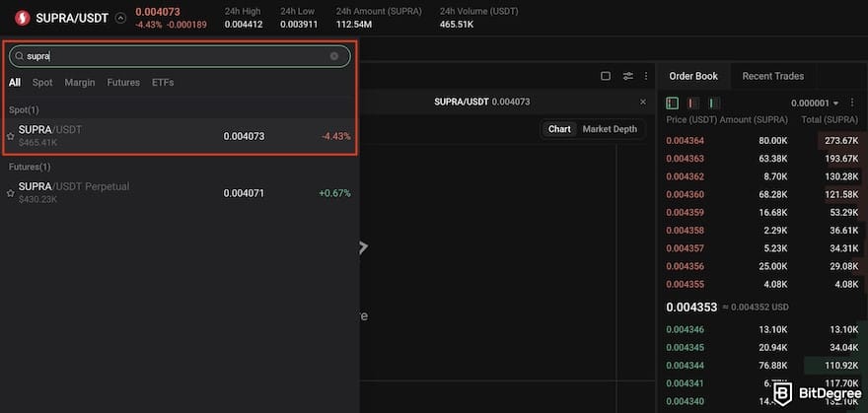The width and height of the screenshot is (868, 413).
Task: Click the bid price 0.004344
Action: tap(685, 366)
